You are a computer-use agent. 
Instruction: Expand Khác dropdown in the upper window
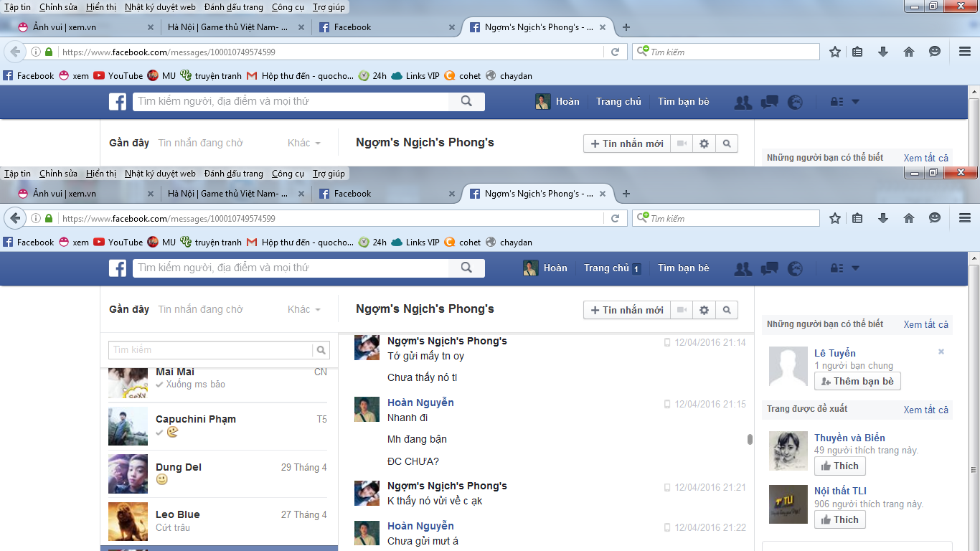pos(304,143)
